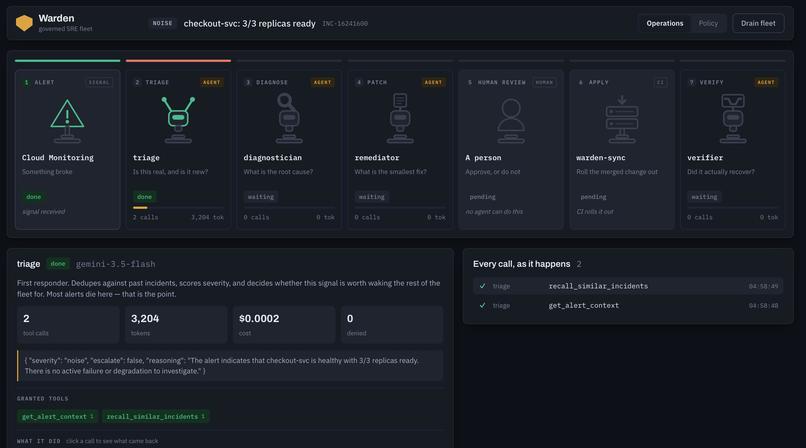Select the Verify stage card title
Viewport: 806px width, 448px height.
point(711,82)
